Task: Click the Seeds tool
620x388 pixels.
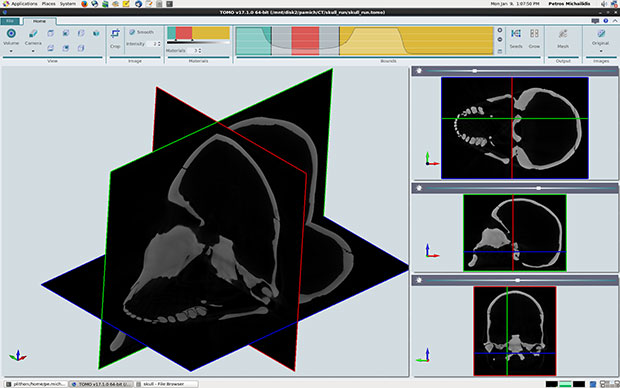Action: pos(516,38)
